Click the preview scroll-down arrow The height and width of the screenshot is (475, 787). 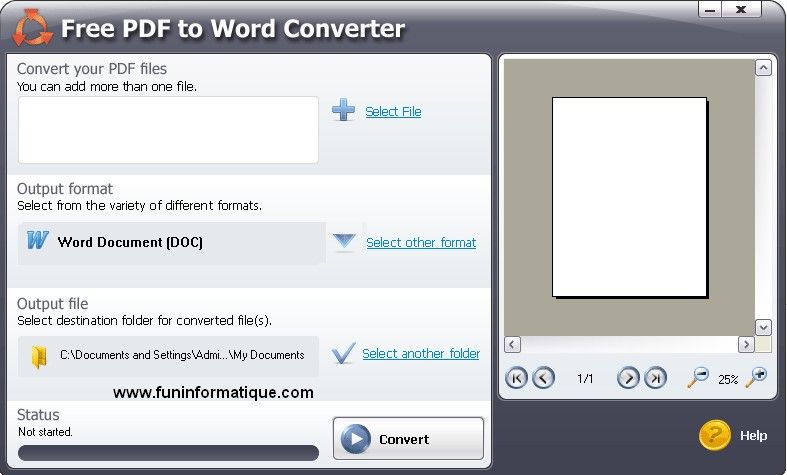point(763,327)
